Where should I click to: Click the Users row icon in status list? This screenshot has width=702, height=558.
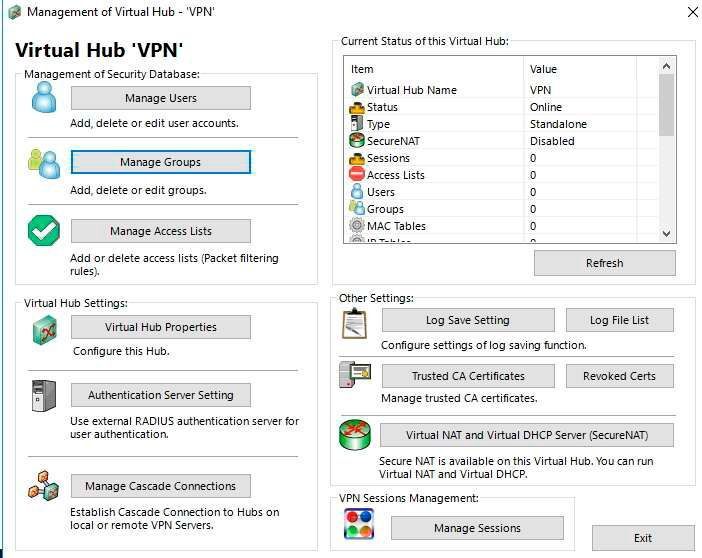pyautogui.click(x=357, y=192)
